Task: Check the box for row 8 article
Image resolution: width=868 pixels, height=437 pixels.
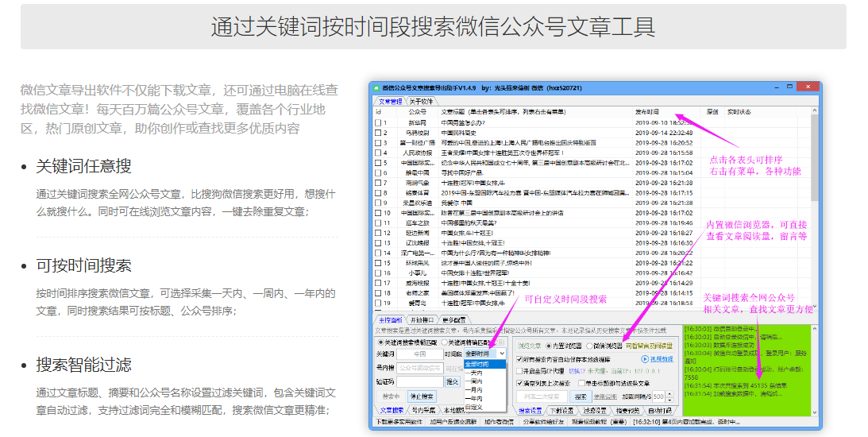Action: pyautogui.click(x=378, y=193)
